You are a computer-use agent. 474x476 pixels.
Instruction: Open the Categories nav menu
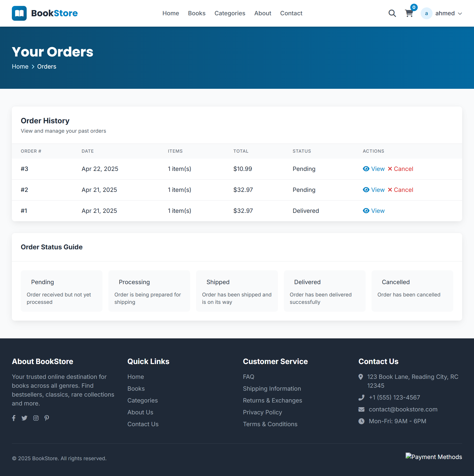click(x=230, y=13)
